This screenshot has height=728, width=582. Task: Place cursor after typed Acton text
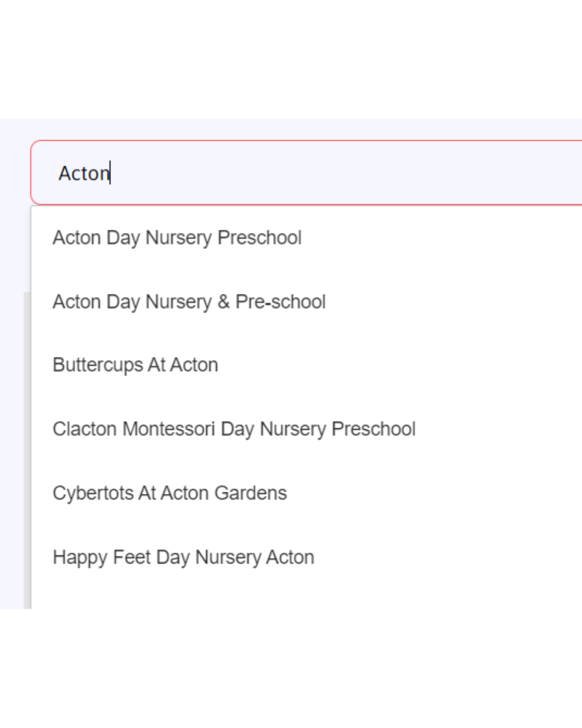point(110,173)
